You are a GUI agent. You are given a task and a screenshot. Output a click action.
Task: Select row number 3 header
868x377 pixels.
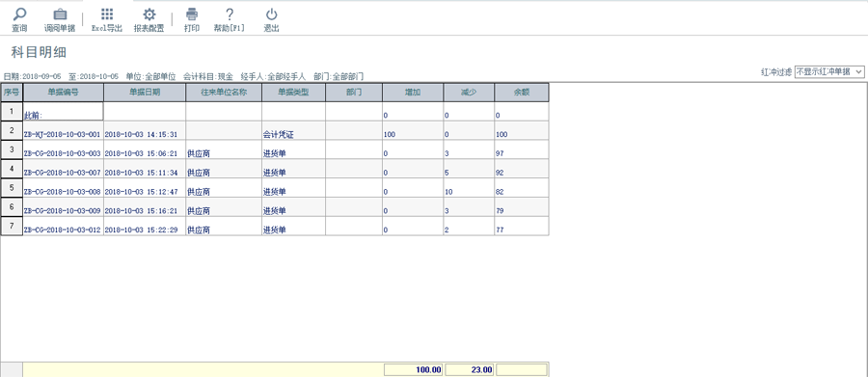click(11, 149)
